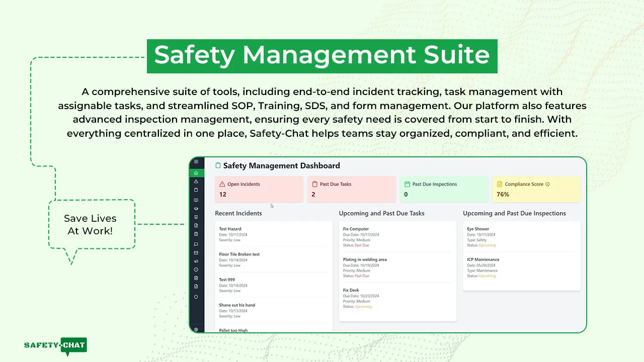Click the Safety Management Suite banner title

point(322,56)
